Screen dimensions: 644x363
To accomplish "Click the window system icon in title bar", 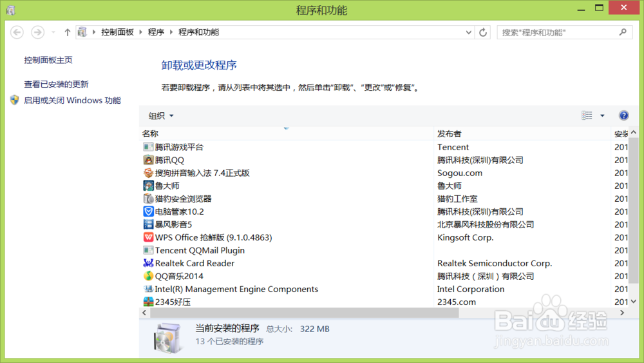I will pyautogui.click(x=11, y=10).
